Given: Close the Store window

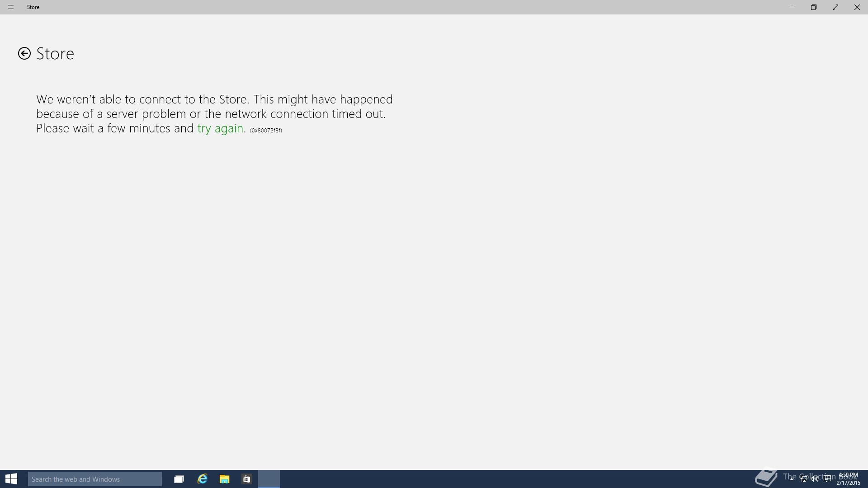Looking at the screenshot, I should point(857,7).
